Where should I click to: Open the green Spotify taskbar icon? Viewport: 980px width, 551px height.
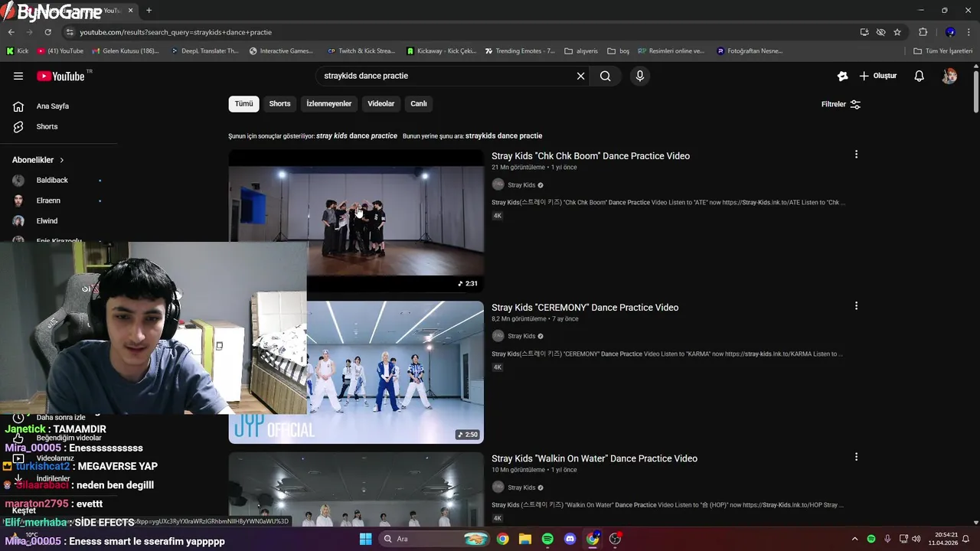pyautogui.click(x=547, y=539)
